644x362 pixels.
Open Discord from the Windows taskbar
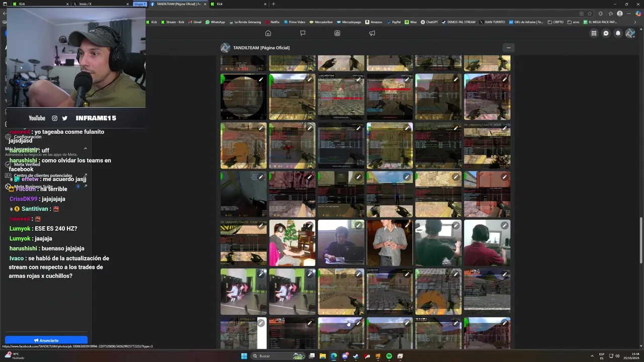tap(345, 356)
